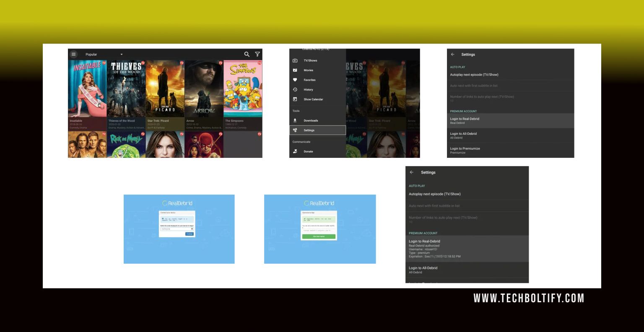Choose Movies in the side drawer
Viewport: 644px width, 332px height.
(x=308, y=70)
